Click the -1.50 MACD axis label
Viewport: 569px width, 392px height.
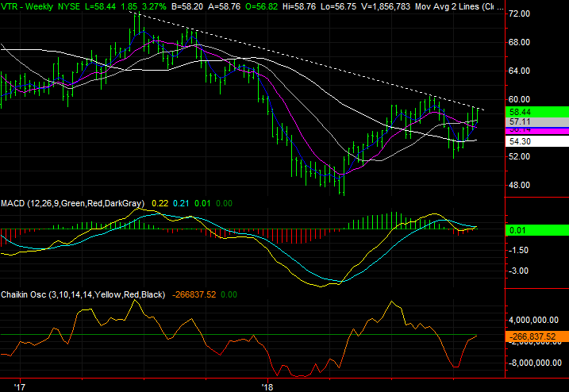click(518, 251)
